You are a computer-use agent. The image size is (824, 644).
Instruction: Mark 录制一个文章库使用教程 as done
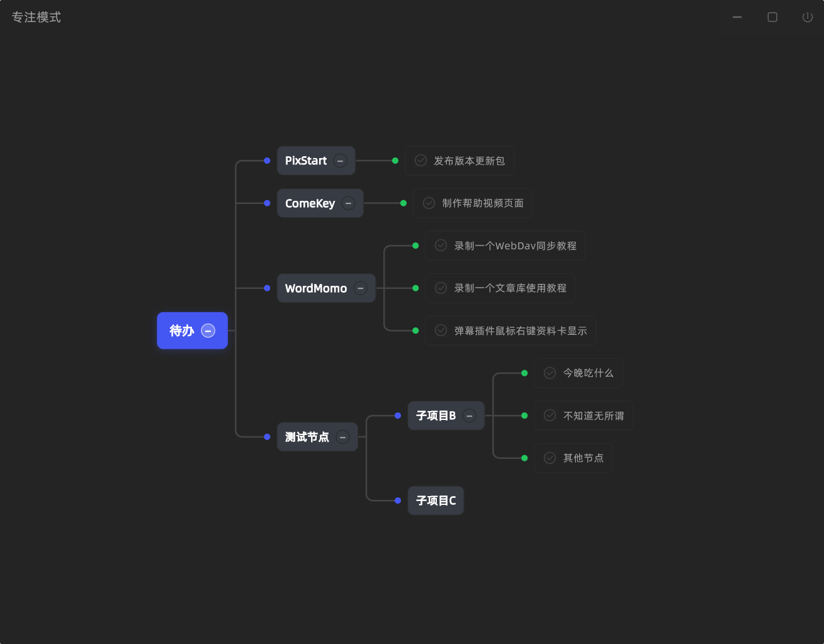441,288
